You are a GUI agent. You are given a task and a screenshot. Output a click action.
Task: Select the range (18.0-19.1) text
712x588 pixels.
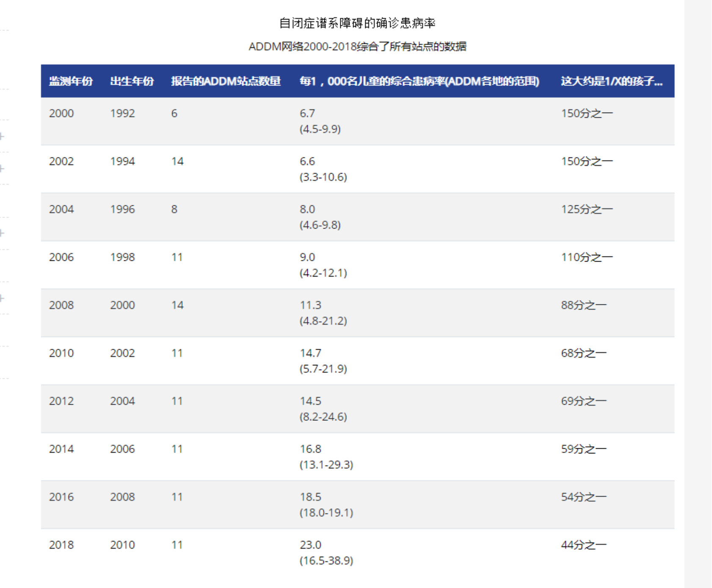click(326, 513)
